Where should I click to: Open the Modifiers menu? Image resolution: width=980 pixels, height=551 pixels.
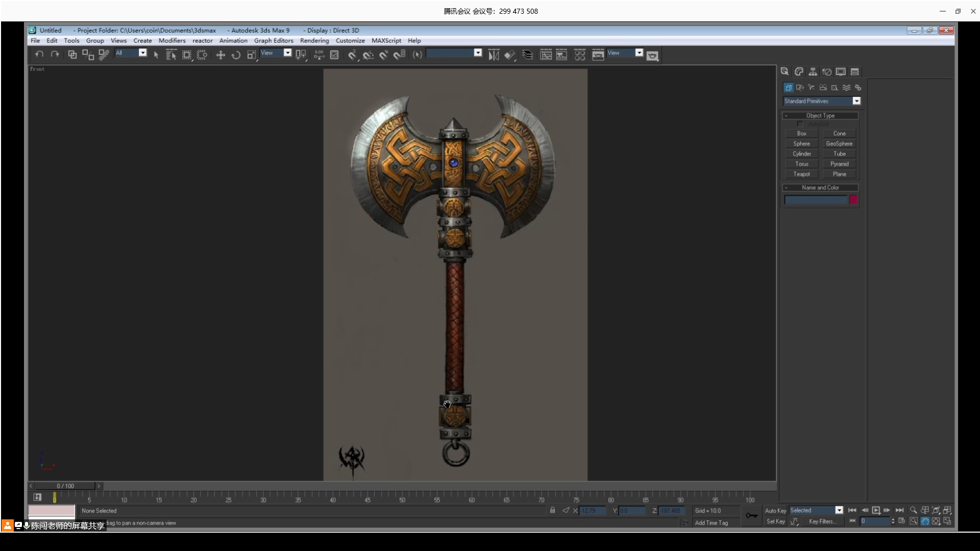[x=172, y=41]
